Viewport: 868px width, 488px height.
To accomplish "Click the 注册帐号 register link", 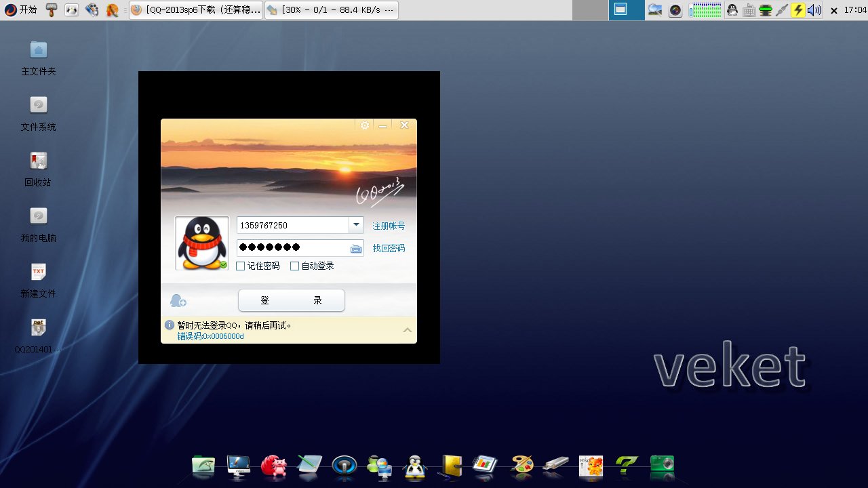I will pyautogui.click(x=389, y=226).
